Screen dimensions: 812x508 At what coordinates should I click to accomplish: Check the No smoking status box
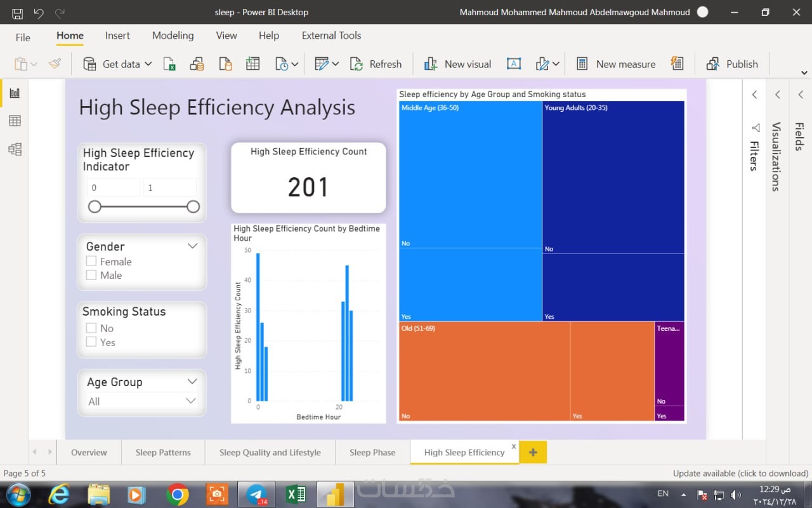(91, 328)
